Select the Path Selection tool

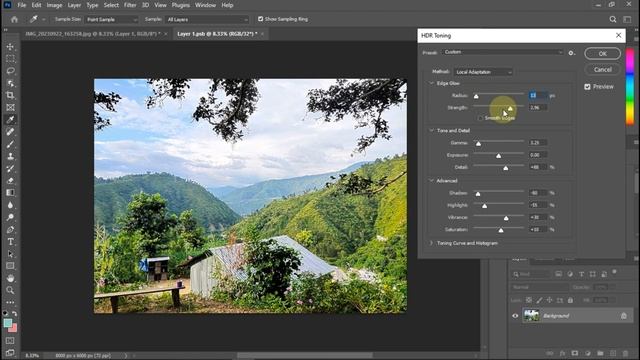tap(10, 254)
